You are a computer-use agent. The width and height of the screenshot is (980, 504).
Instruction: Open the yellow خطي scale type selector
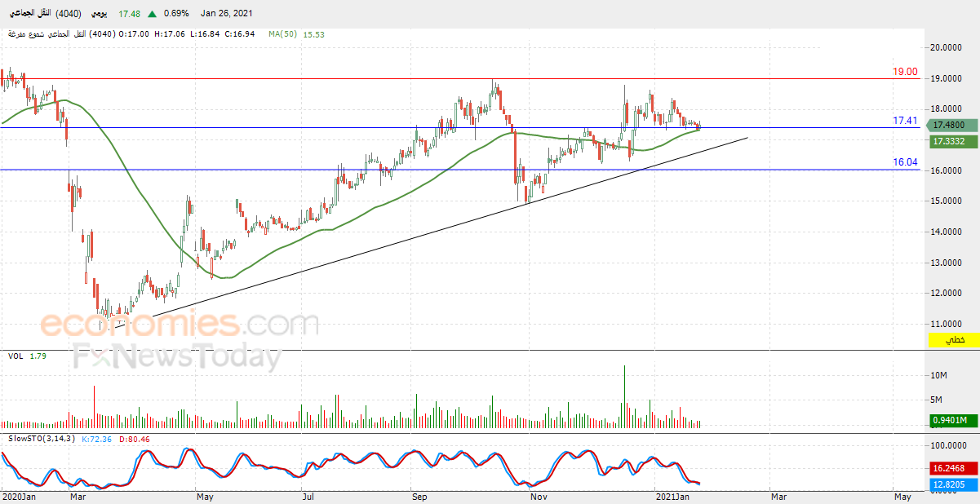click(953, 340)
